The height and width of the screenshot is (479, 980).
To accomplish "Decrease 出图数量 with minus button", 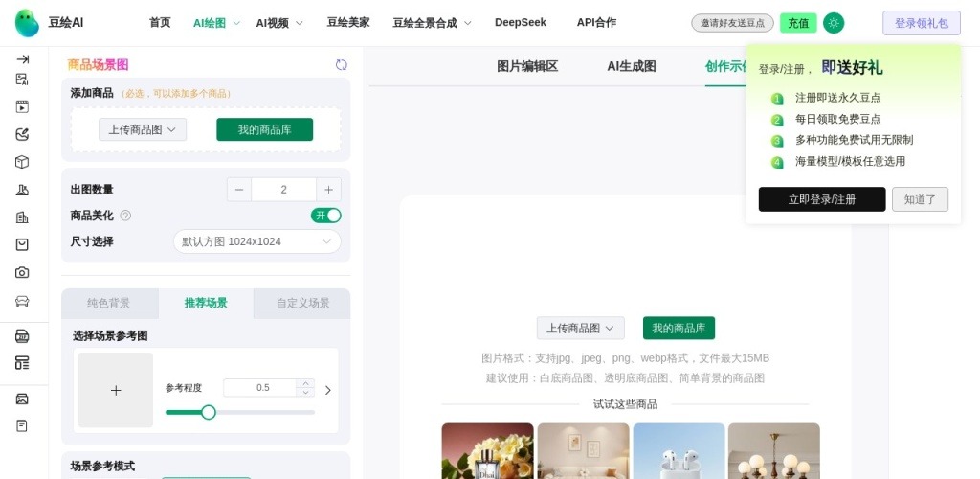I will click(x=239, y=190).
